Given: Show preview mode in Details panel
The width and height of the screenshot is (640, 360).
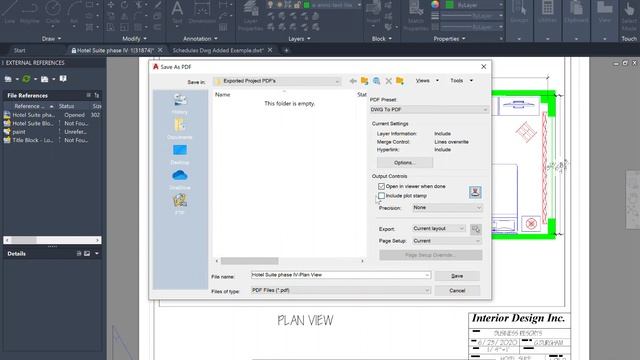Looking at the screenshot, I should (87, 253).
